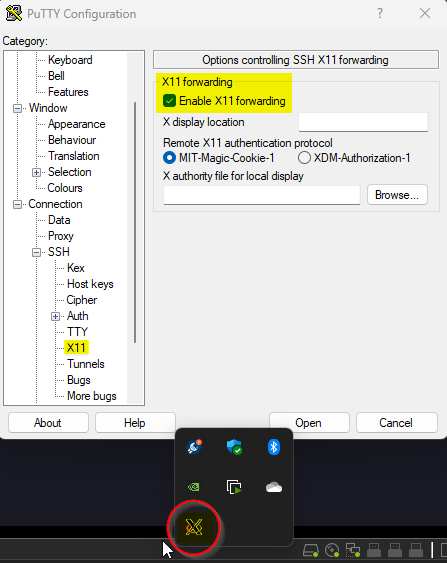
Task: Select XDM-Authorization-1 protocol
Action: [x=304, y=158]
